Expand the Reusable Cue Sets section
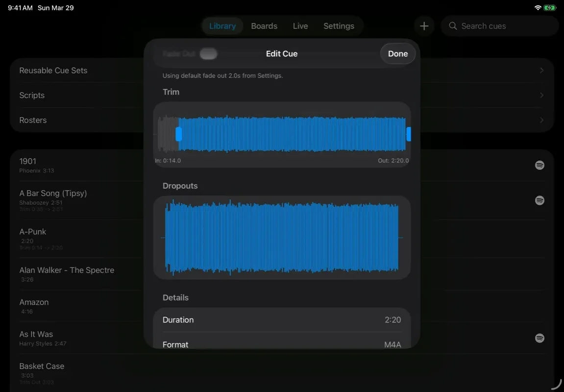This screenshot has width=564, height=392. [542, 70]
